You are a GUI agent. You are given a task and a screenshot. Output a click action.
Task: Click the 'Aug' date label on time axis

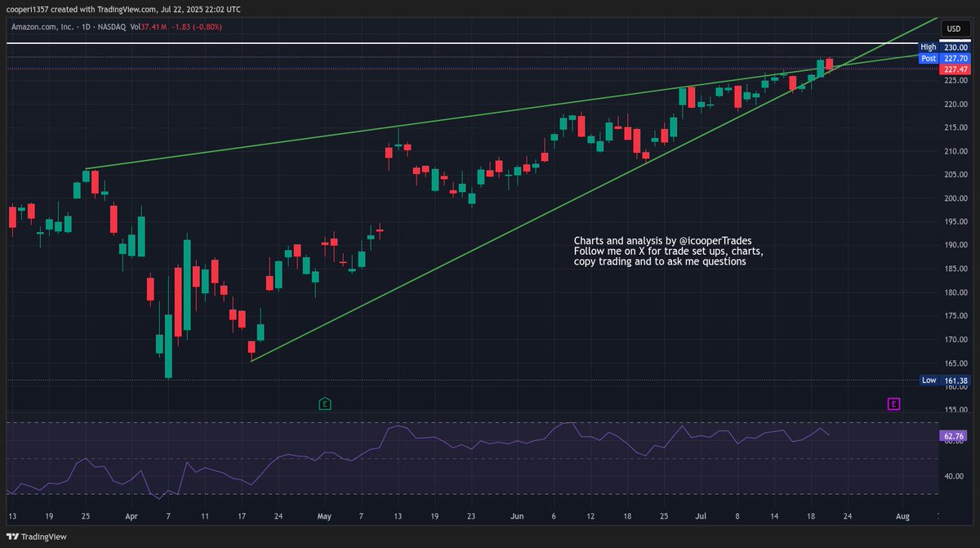click(902, 516)
